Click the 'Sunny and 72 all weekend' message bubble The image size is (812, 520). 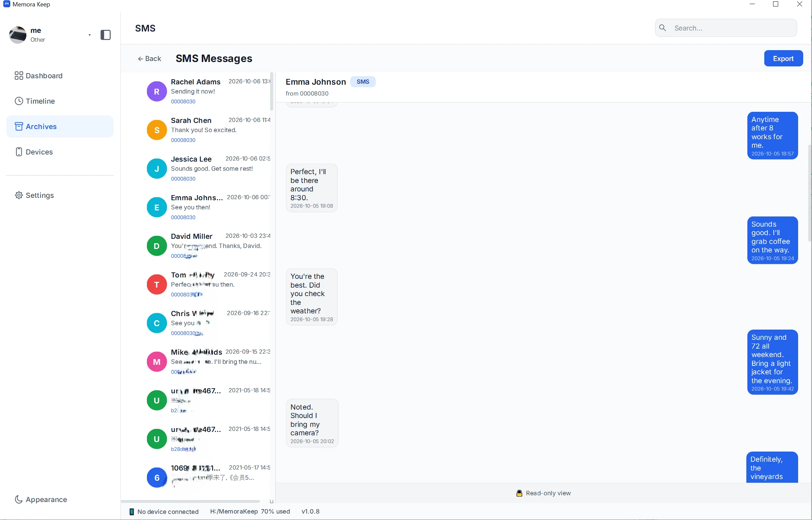point(772,362)
